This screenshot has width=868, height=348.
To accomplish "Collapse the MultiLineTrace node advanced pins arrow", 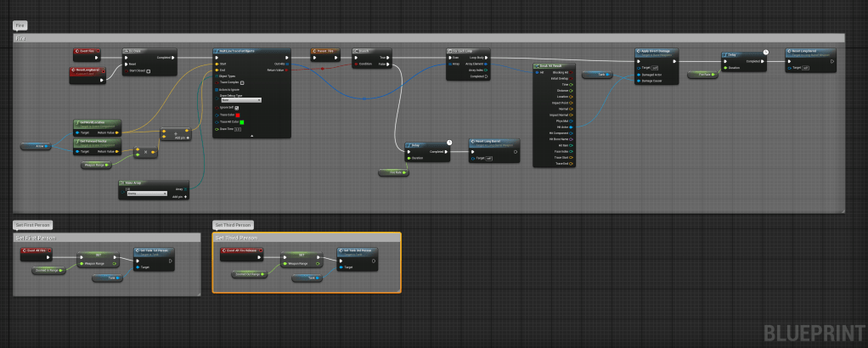I will pyautogui.click(x=251, y=135).
